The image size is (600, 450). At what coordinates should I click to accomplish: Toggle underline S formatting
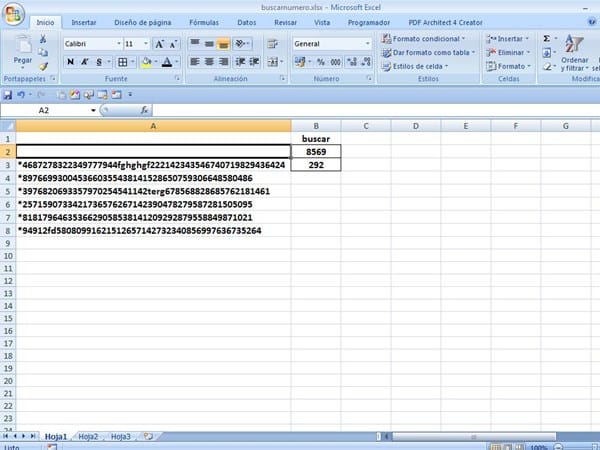click(99, 62)
